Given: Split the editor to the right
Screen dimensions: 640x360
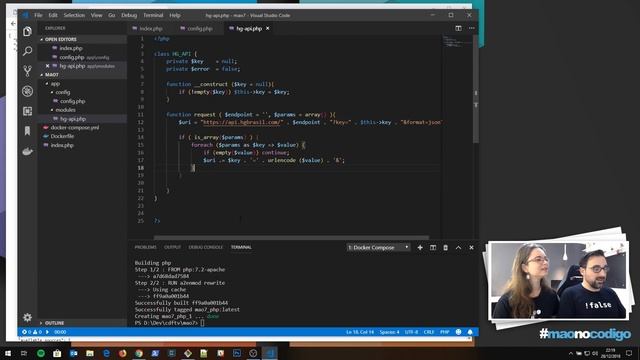Looking at the screenshot, I should click(x=458, y=28).
